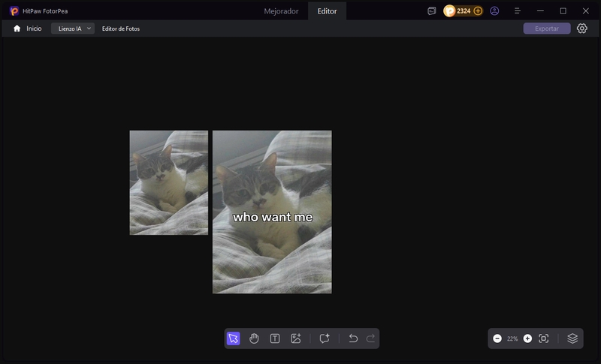
Task: Expand the Lienzo IA dropdown
Action: (x=73, y=29)
